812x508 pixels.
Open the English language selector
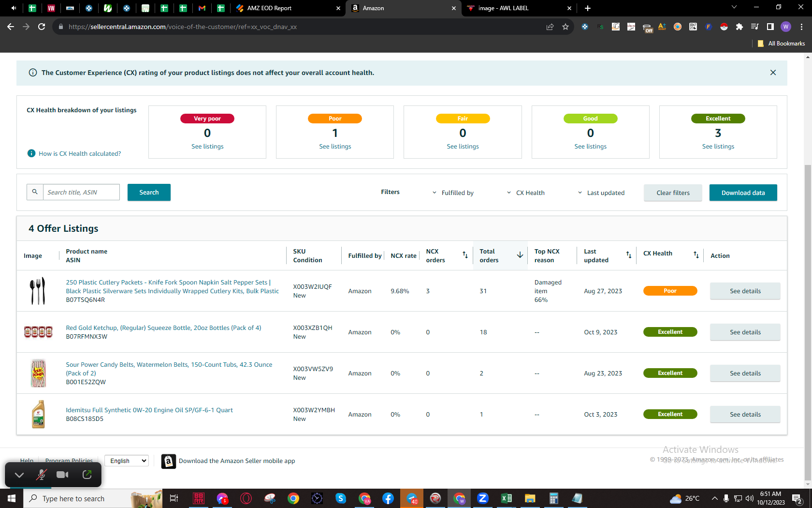pos(127,461)
